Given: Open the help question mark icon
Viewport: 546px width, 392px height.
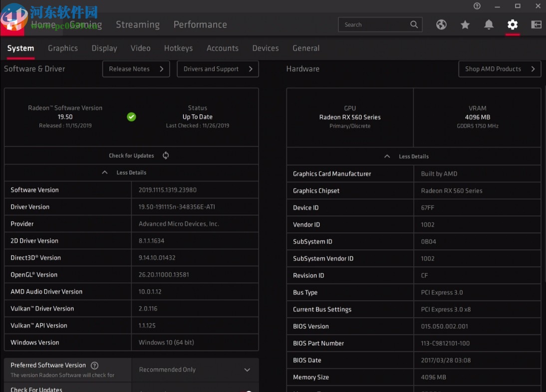Looking at the screenshot, I should tap(477, 6).
